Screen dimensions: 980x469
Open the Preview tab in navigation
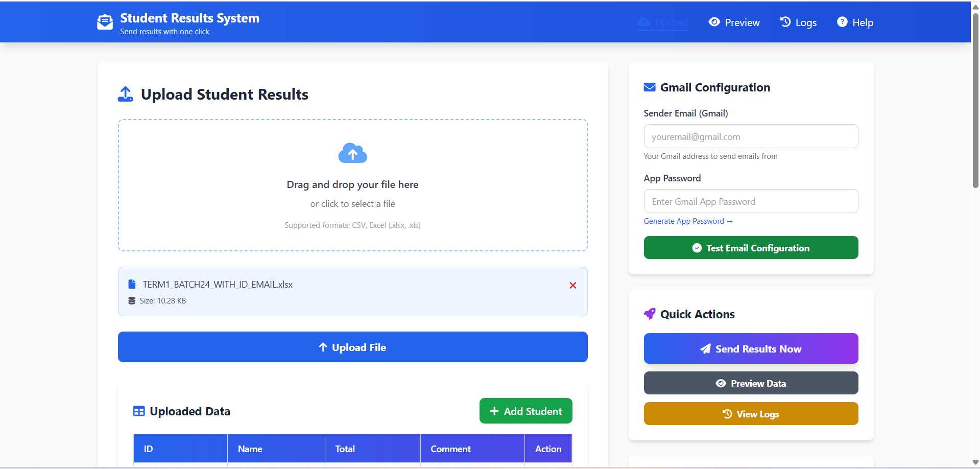point(734,22)
